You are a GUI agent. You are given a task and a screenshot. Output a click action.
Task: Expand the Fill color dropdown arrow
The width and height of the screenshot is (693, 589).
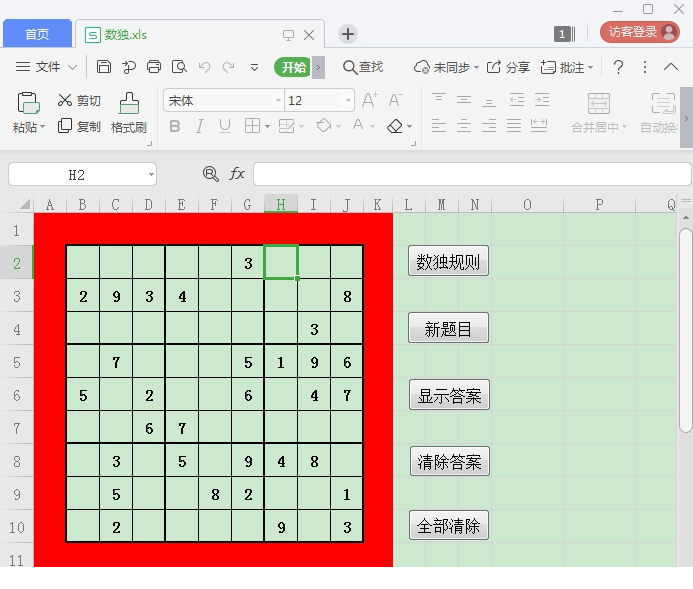click(x=339, y=127)
